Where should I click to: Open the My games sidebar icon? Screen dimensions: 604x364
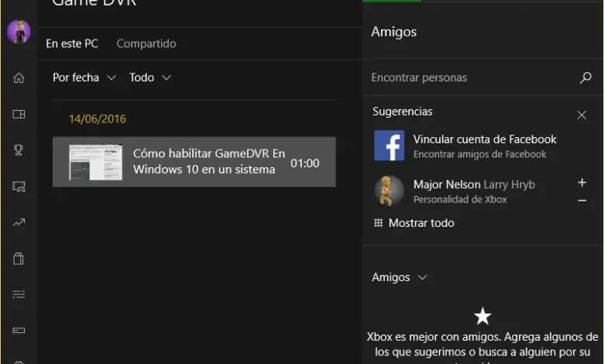(x=19, y=114)
